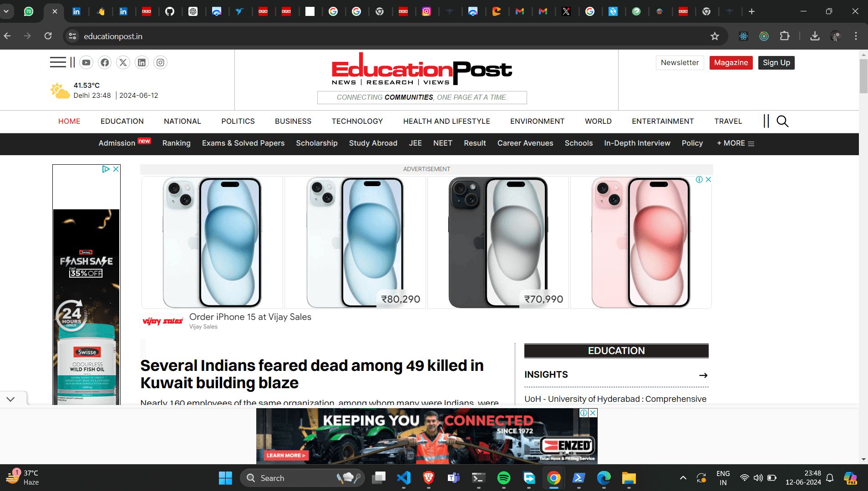Show hidden system tray icons
The height and width of the screenshot is (491, 868).
click(683, 478)
